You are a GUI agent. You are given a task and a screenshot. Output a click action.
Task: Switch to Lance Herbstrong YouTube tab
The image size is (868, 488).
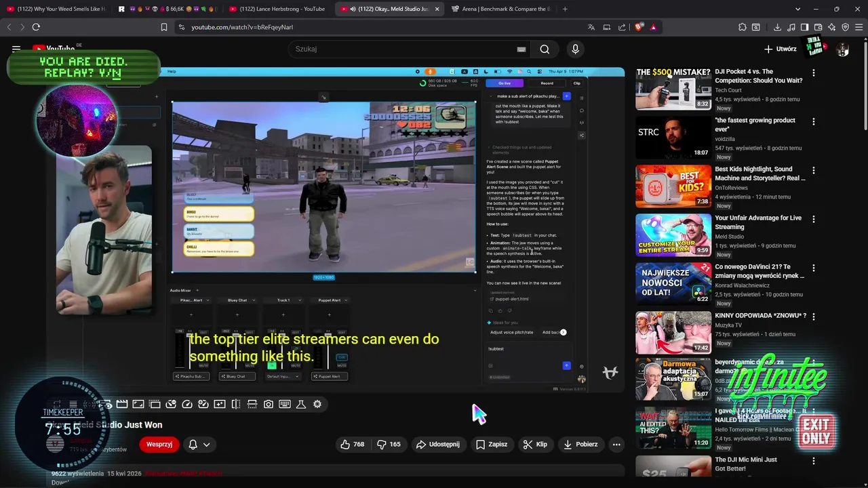point(277,9)
